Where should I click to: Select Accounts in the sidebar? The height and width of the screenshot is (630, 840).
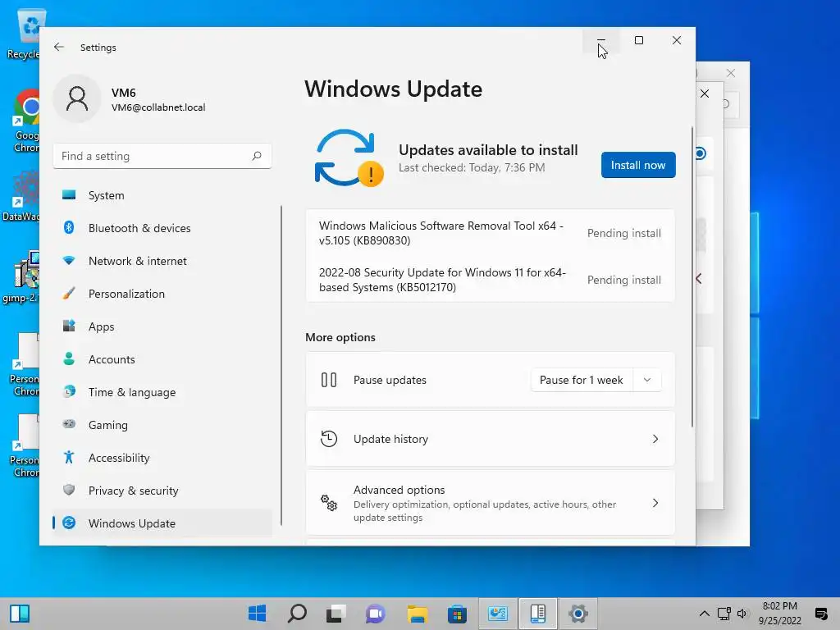tap(162, 359)
